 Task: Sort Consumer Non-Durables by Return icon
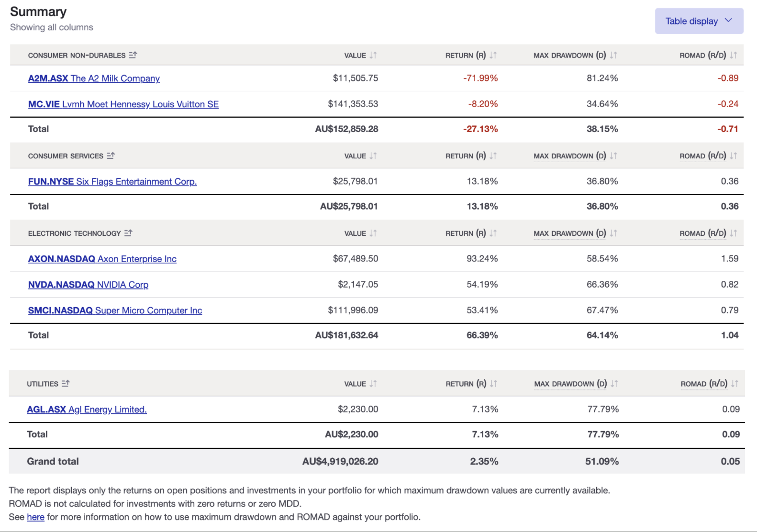click(x=493, y=55)
